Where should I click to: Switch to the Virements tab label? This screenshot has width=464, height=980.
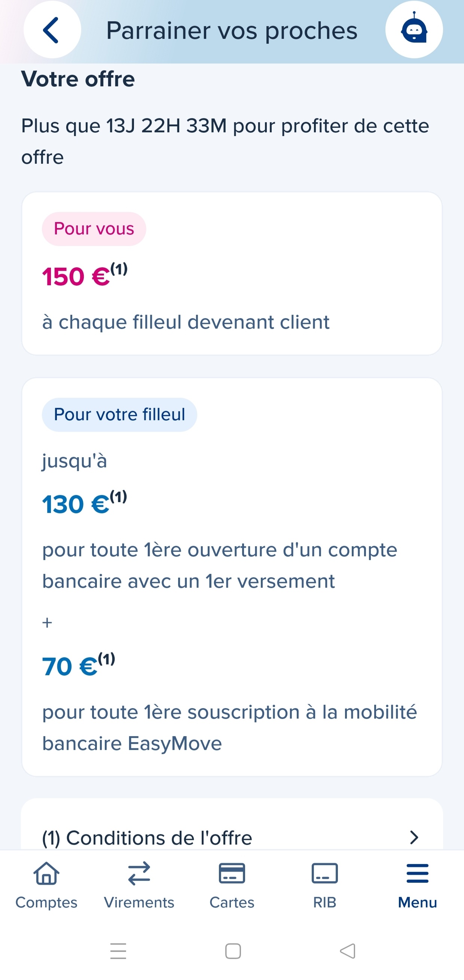[139, 902]
